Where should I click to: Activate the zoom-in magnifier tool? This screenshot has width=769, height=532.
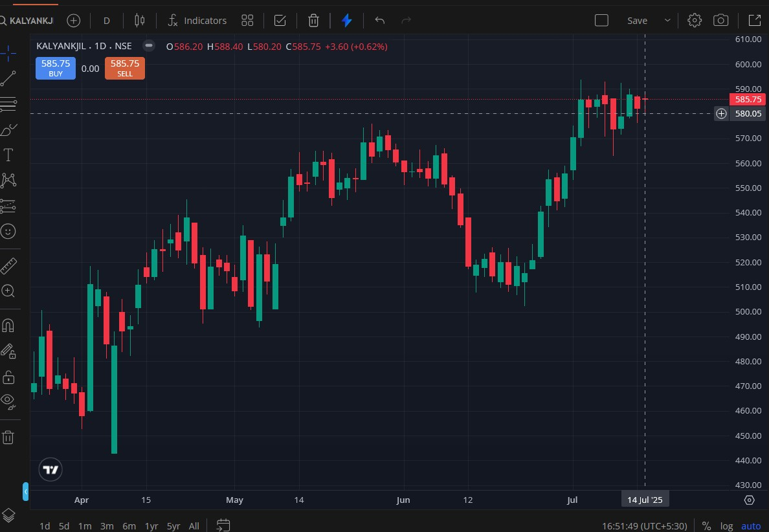8,291
